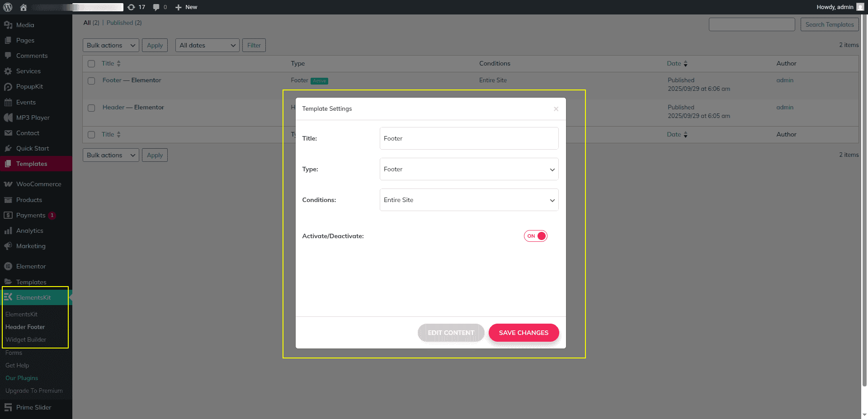Open the updates icon showing 17
Image resolution: width=868 pixels, height=419 pixels.
(131, 7)
